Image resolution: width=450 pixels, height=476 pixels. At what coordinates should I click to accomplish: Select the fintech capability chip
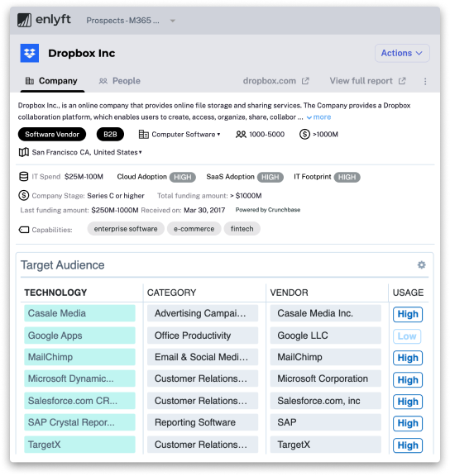pyautogui.click(x=242, y=229)
